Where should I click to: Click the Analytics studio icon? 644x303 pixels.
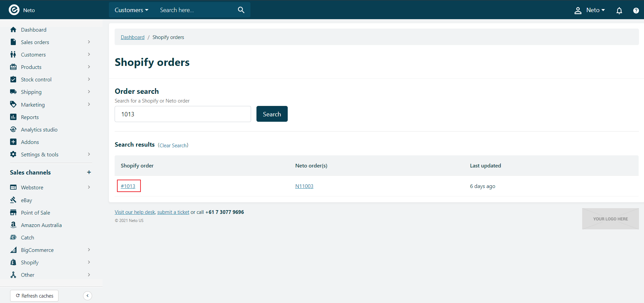click(13, 129)
